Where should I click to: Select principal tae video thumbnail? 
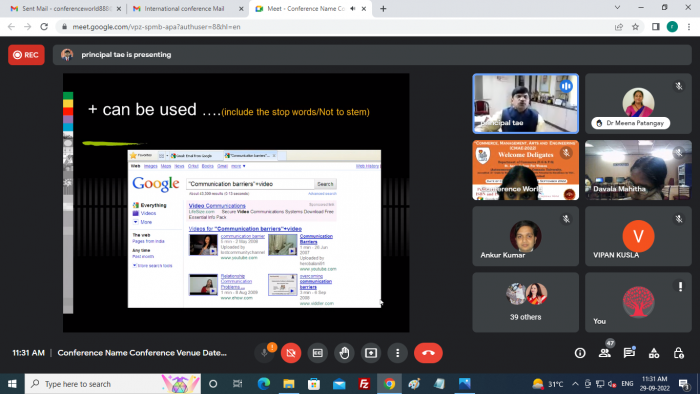point(525,104)
